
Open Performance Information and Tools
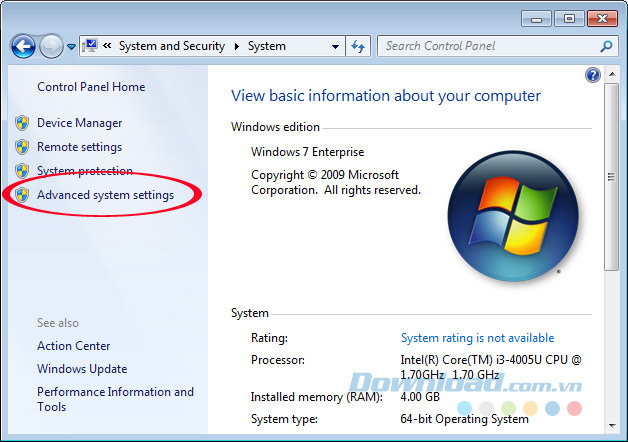point(115,399)
